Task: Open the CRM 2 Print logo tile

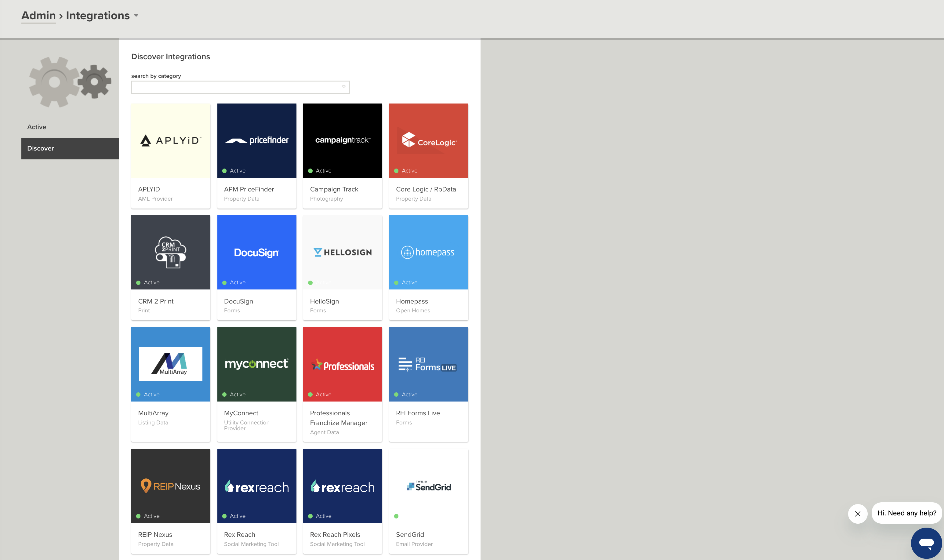Action: [171, 252]
